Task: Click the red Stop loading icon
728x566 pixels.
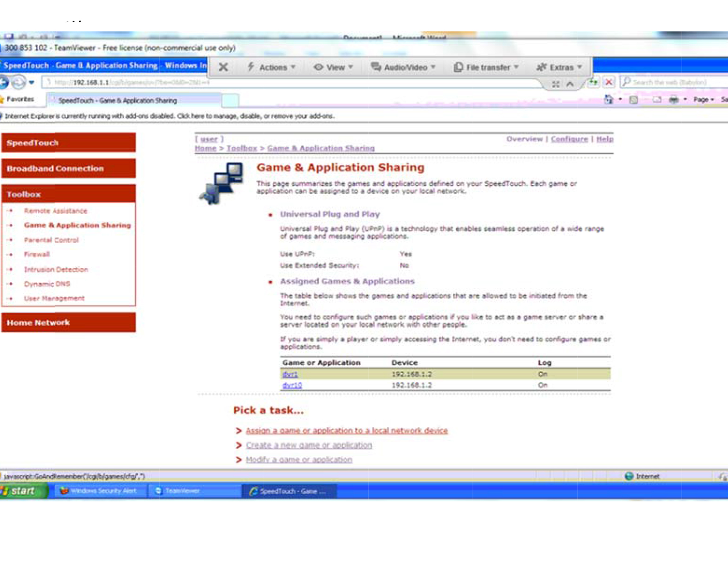Action: pyautogui.click(x=609, y=82)
